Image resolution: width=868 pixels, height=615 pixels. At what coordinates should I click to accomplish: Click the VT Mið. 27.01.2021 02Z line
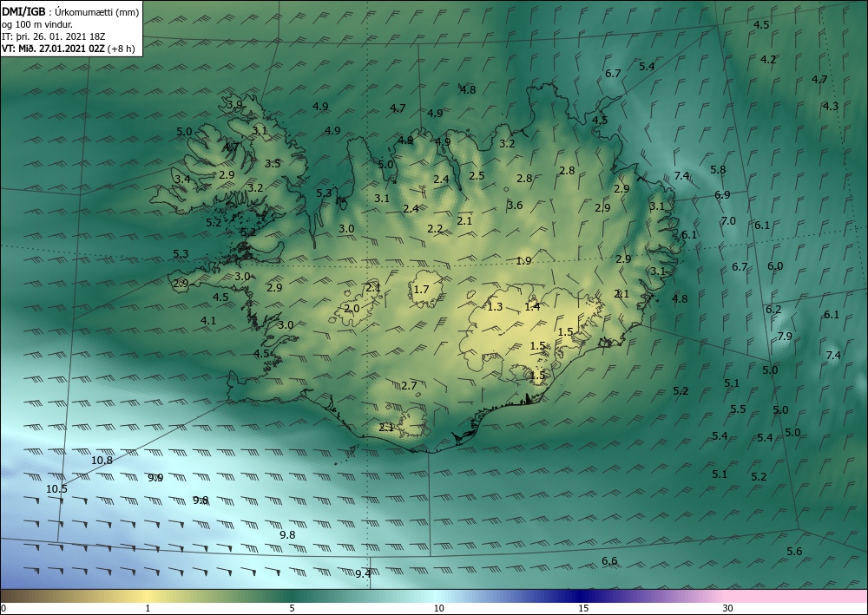[68, 48]
